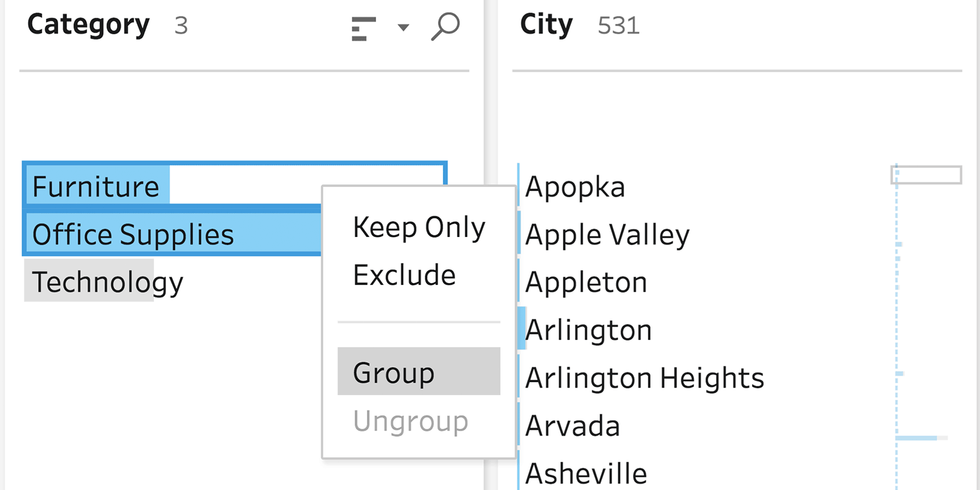Click the long histogram bar in City minimap
Image resolution: width=980 pixels, height=490 pixels.
pyautogui.click(x=916, y=438)
